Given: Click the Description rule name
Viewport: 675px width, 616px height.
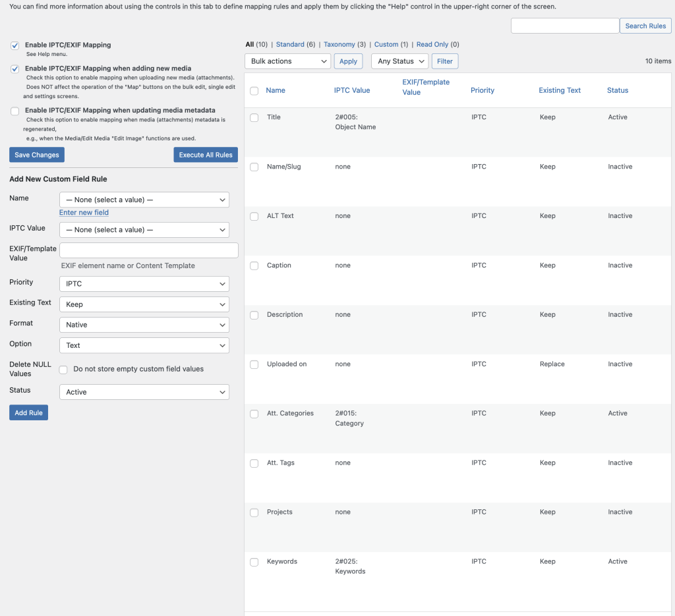Looking at the screenshot, I should point(285,314).
